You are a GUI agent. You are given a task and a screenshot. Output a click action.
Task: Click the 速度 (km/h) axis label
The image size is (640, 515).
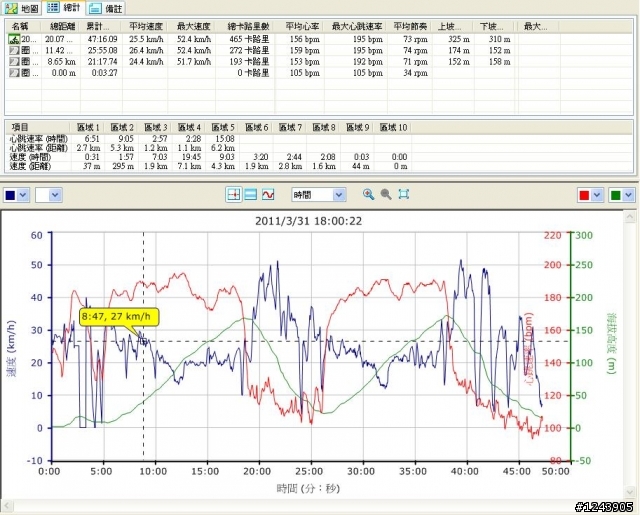(12, 349)
